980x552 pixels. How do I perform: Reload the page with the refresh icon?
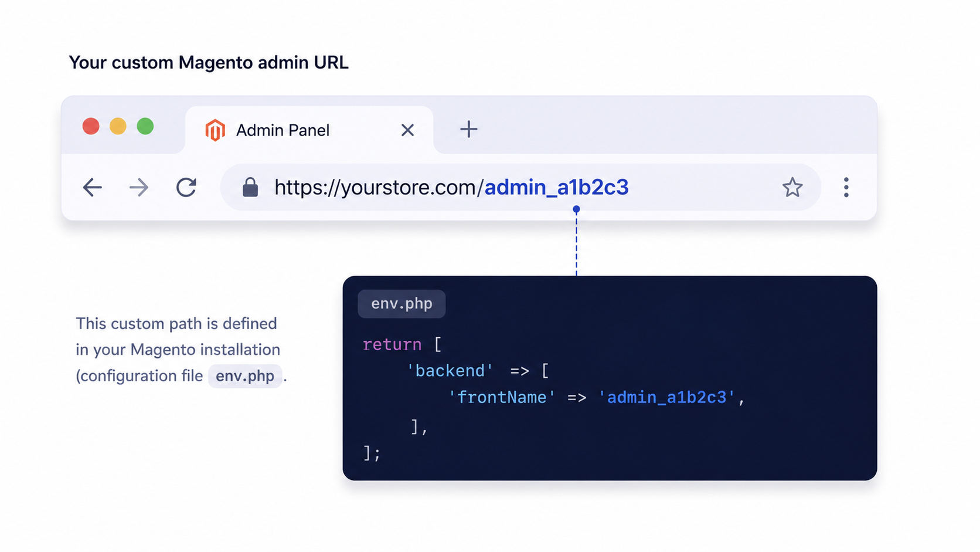(186, 188)
